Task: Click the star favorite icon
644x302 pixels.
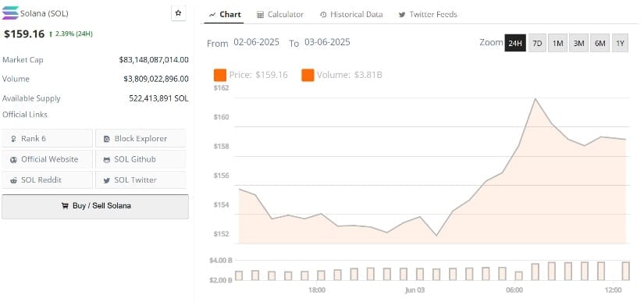Action: click(x=178, y=13)
